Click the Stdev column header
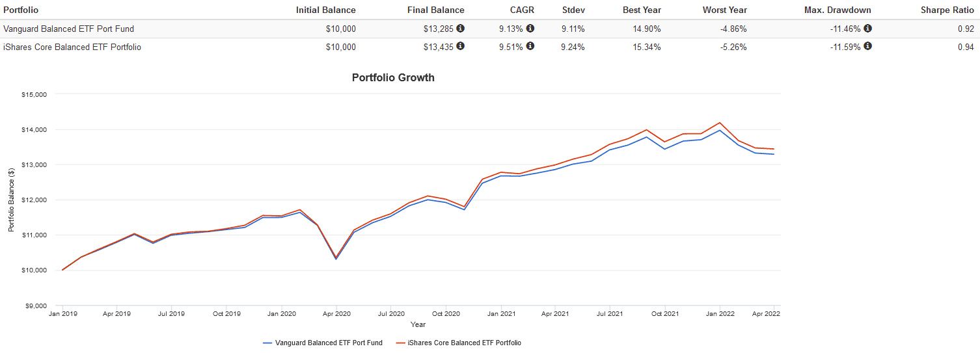 coord(573,10)
